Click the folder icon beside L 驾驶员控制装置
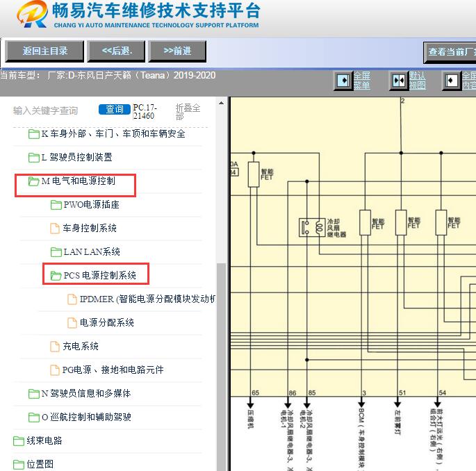Screen dimensions: 476x471 34,157
